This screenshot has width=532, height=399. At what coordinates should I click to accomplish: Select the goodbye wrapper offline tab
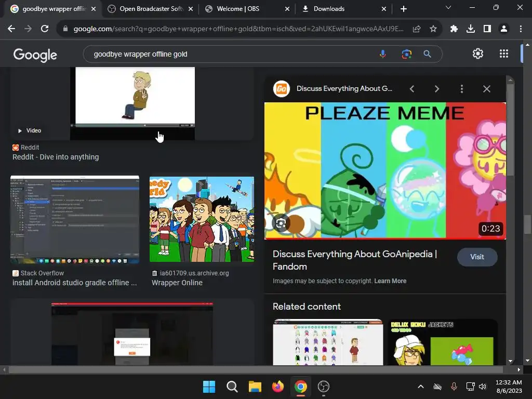point(52,9)
